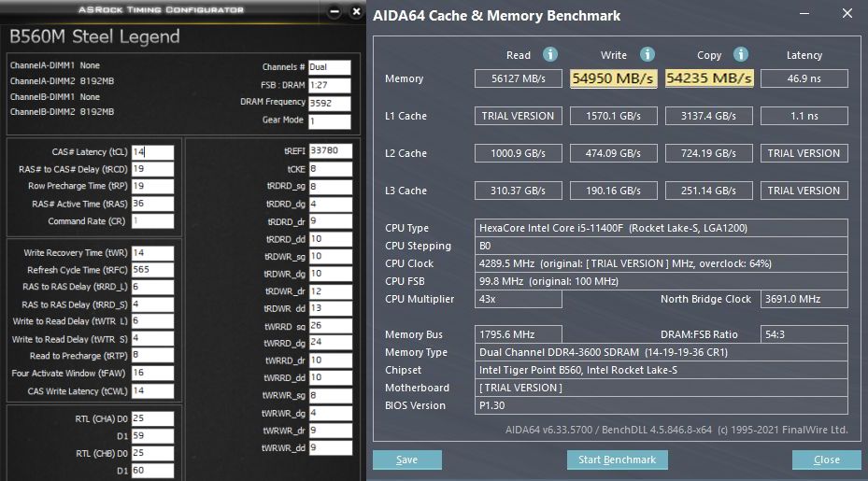
Task: Click the tRDRD_dd field
Action: tap(331, 239)
